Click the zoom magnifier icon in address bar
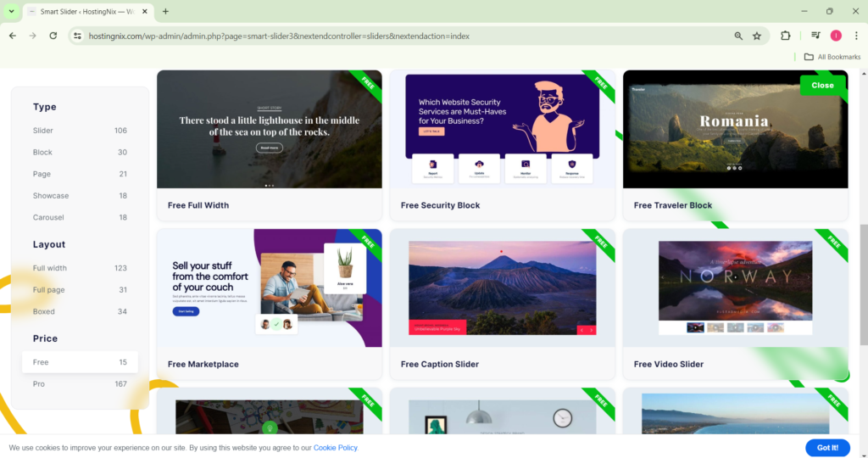 738,36
